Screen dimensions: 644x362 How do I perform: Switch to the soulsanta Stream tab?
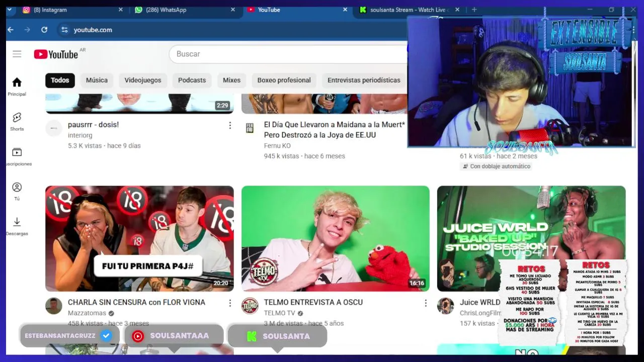click(x=409, y=10)
